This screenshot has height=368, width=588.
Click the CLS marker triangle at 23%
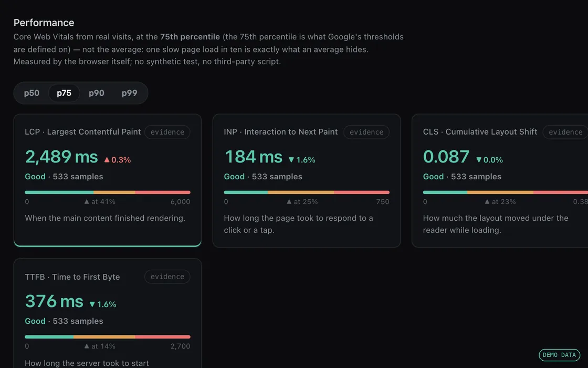point(487,202)
